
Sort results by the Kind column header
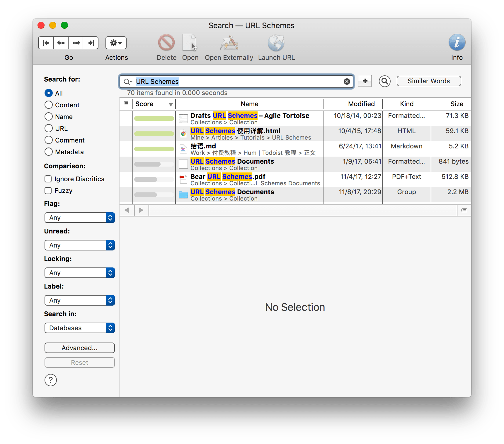point(406,104)
